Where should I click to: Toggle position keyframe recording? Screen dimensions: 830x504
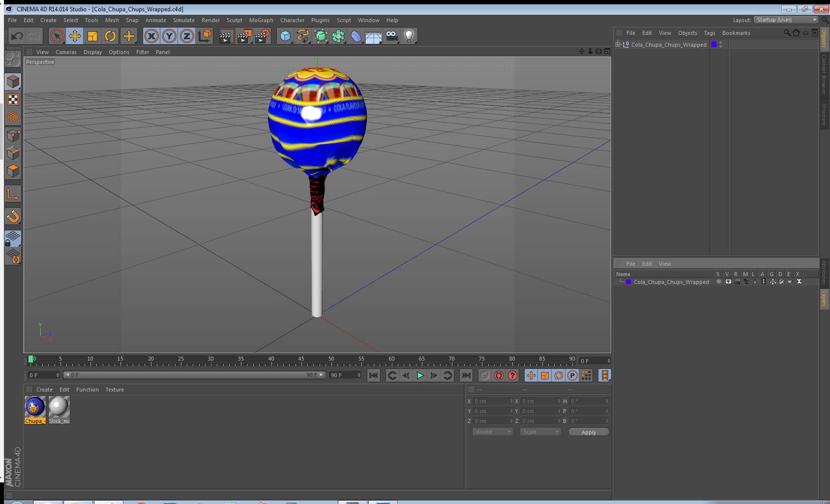tap(531, 375)
